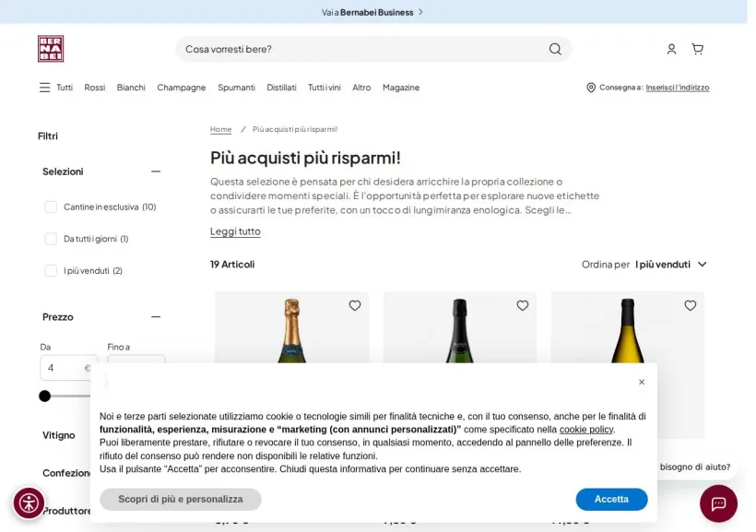
Task: Open the cookie policy link
Action: click(586, 430)
